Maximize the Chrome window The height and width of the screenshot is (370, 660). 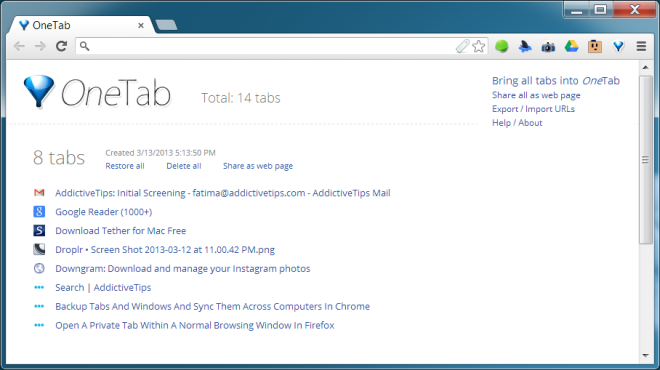pyautogui.click(x=600, y=9)
